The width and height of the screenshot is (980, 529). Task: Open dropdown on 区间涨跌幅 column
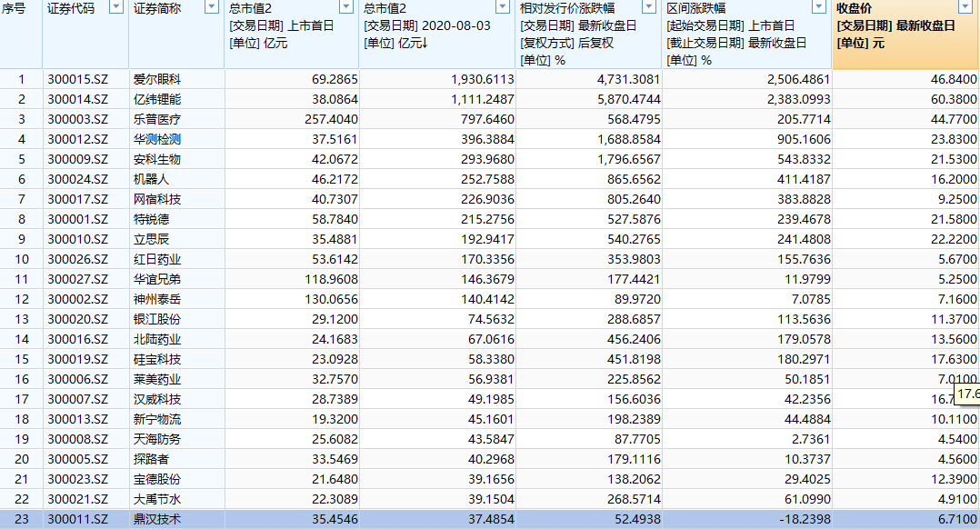click(819, 7)
